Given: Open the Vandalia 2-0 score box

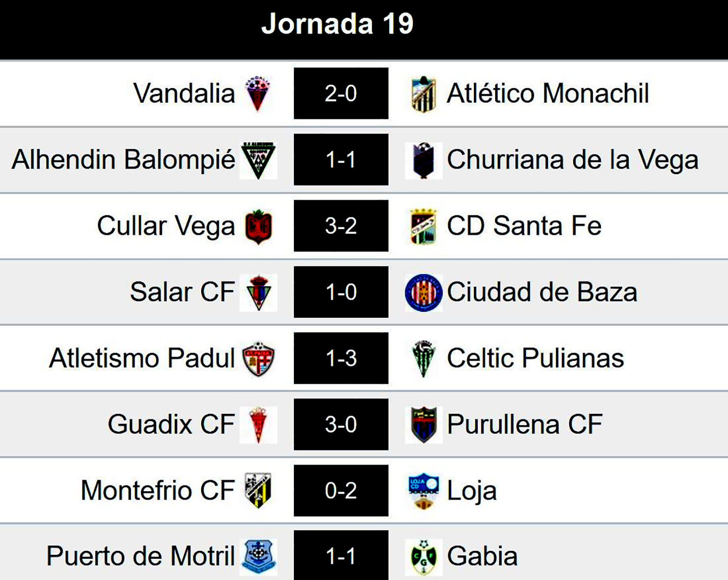Looking at the screenshot, I should 341,93.
